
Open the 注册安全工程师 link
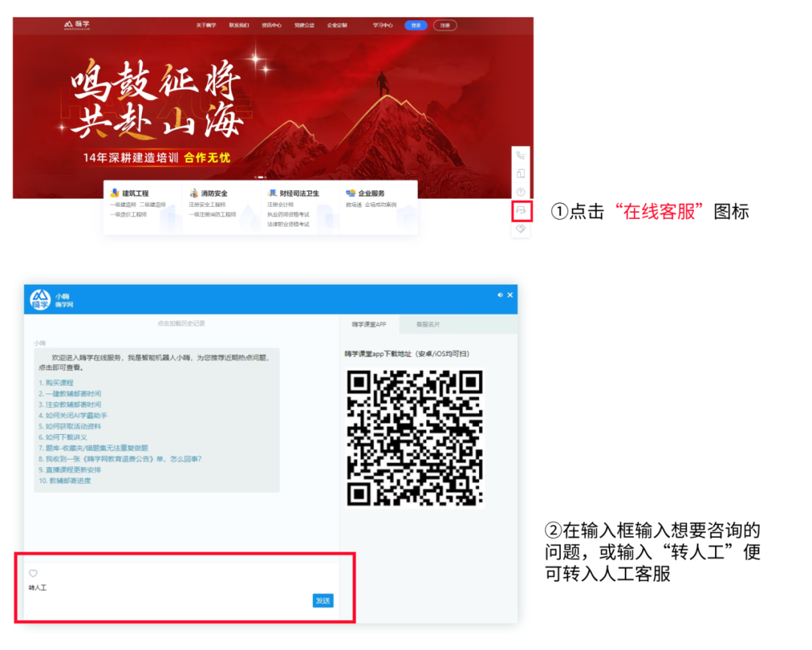click(x=208, y=205)
